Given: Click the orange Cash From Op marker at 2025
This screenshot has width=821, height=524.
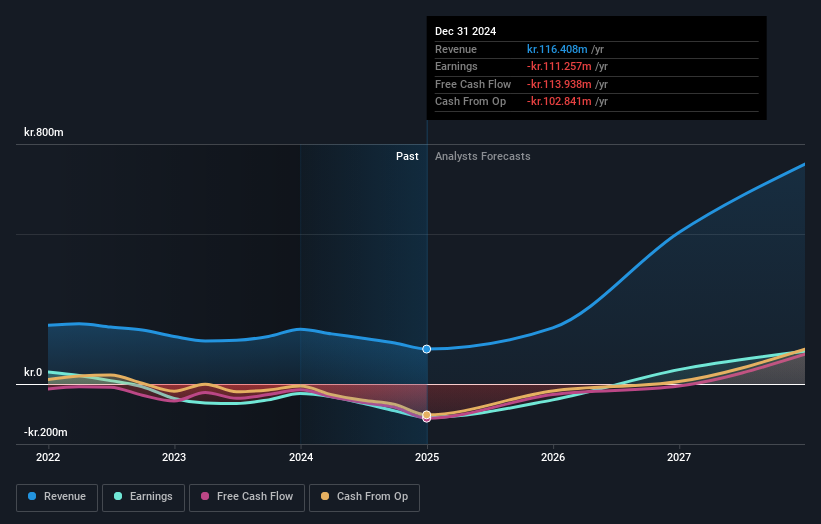Looking at the screenshot, I should [427, 415].
